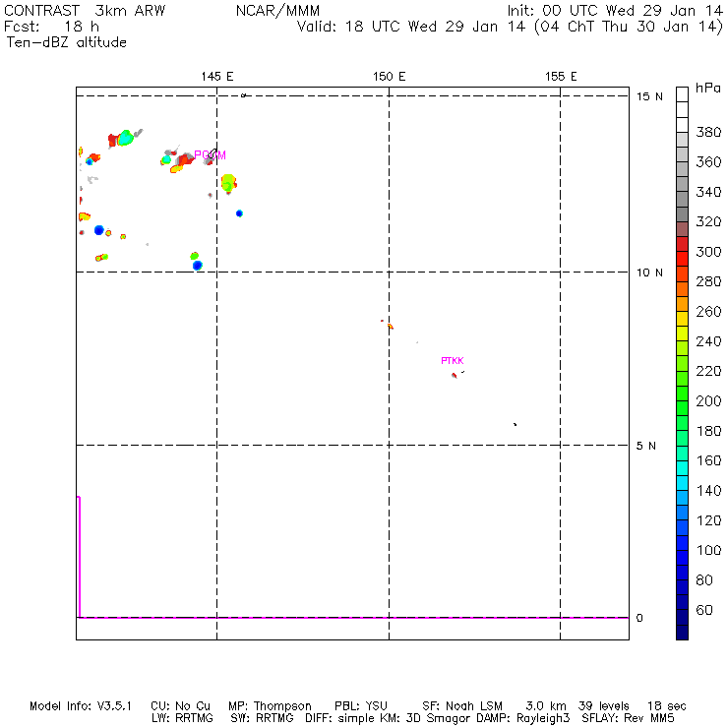Click the "155 E" longitude label
The width and height of the screenshot is (728, 728).
click(x=561, y=77)
